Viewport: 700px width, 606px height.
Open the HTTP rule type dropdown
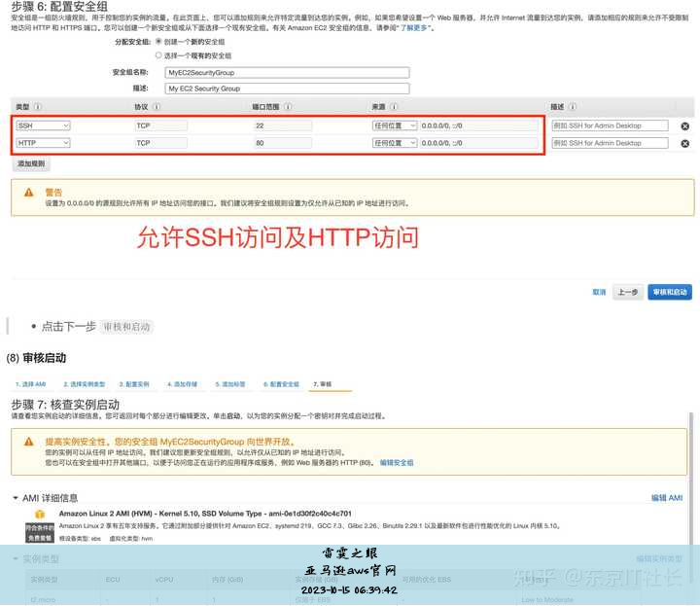[44, 143]
